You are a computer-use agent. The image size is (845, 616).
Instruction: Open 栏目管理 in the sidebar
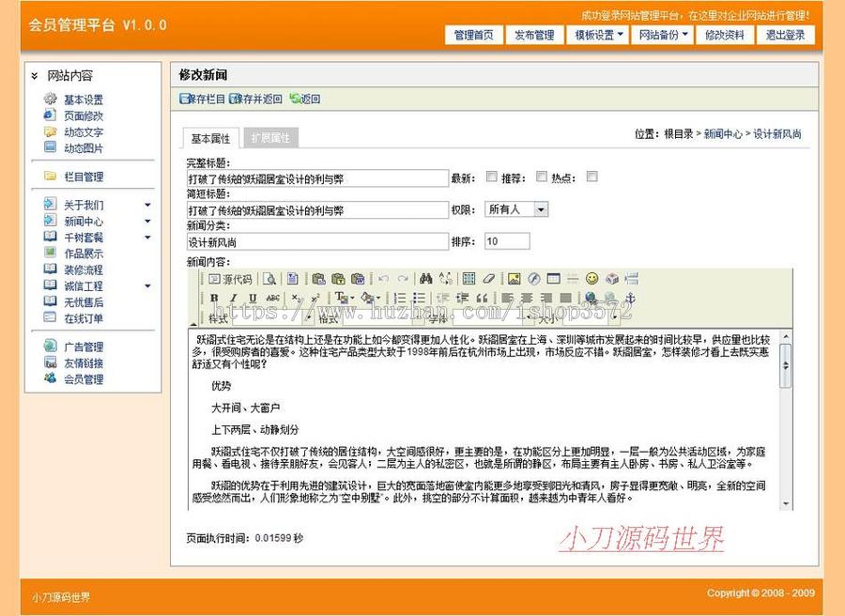(x=84, y=177)
